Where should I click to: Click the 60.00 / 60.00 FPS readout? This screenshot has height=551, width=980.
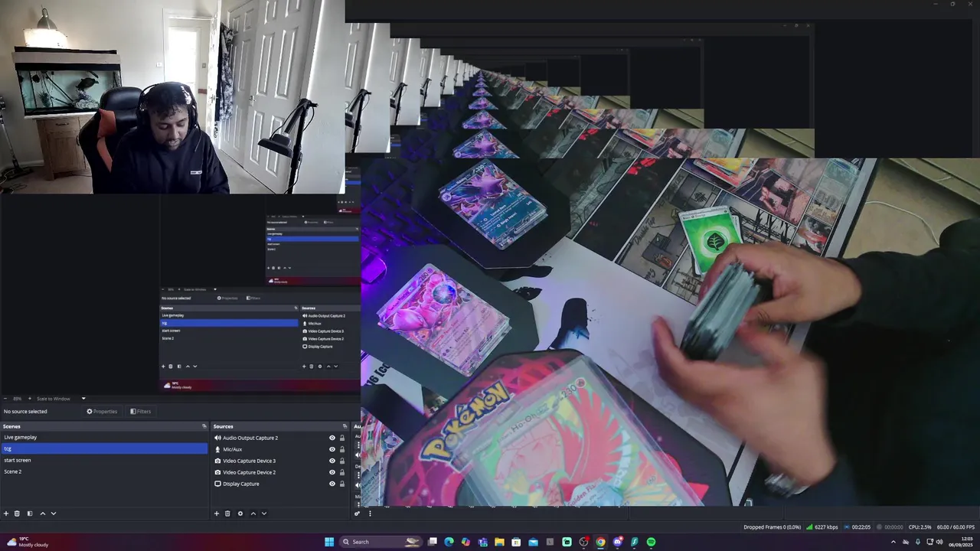click(x=955, y=527)
